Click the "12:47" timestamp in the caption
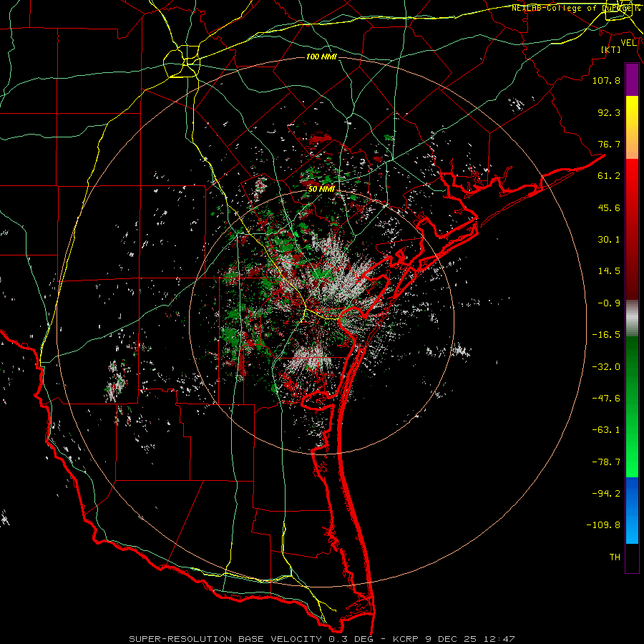The width and height of the screenshot is (644, 644). click(x=500, y=639)
